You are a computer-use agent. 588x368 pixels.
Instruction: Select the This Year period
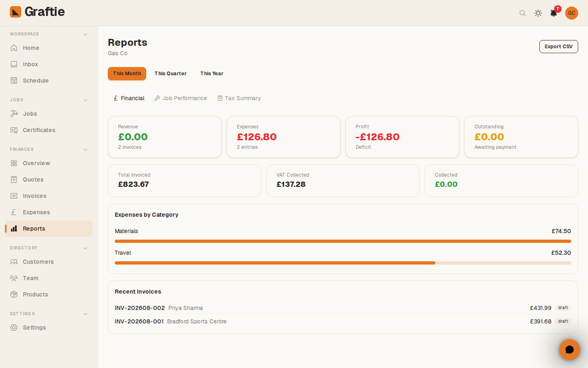212,74
